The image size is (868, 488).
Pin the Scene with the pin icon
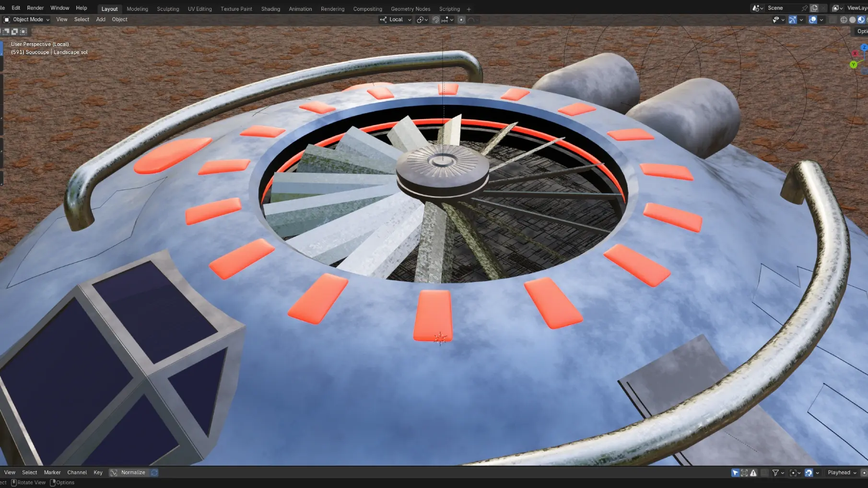point(804,8)
